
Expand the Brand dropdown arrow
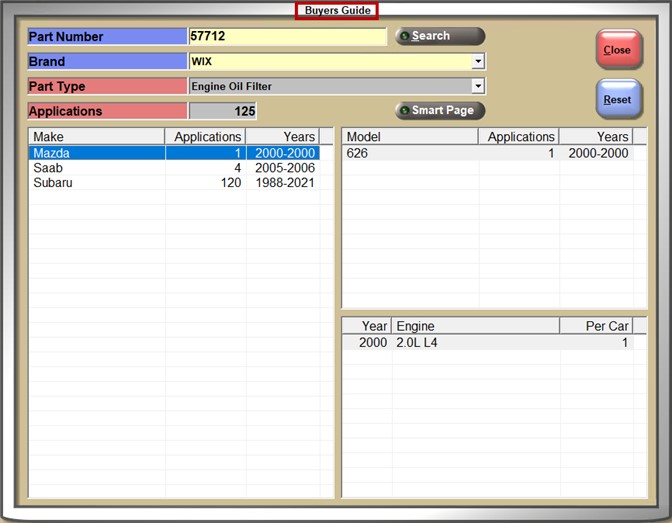[478, 62]
